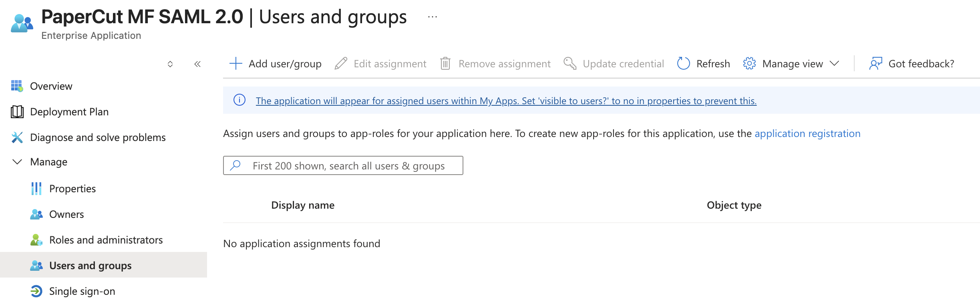
Task: Click the Remove assignment trash icon
Action: click(445, 63)
